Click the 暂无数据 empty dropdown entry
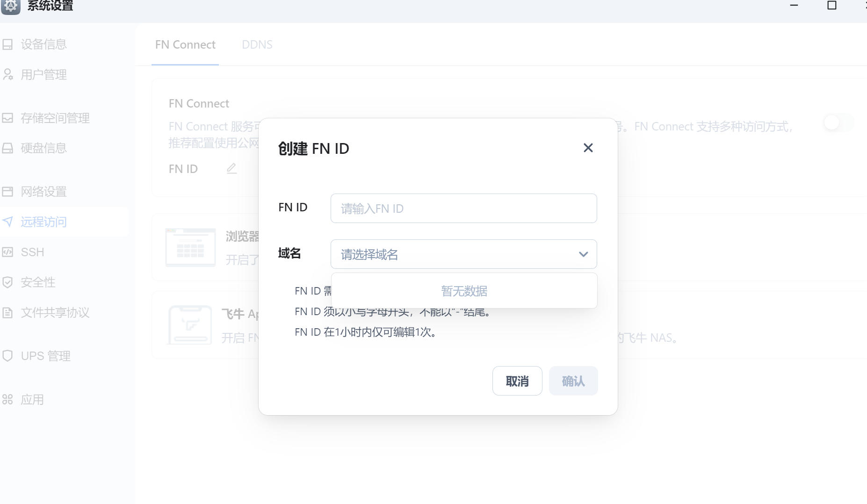Viewport: 867px width, 504px height. coord(464,291)
